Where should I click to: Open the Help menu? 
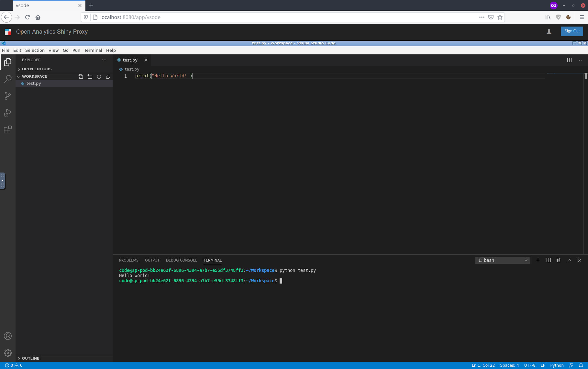(x=111, y=50)
